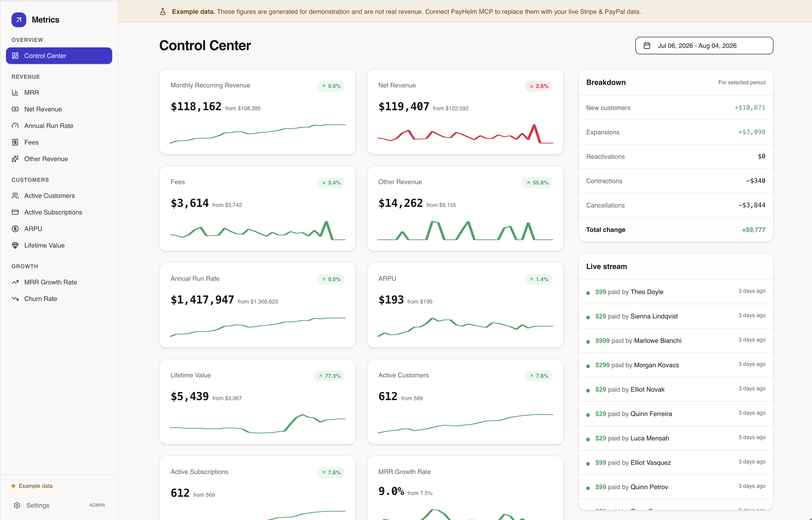
Task: Open the date range picker
Action: pyautogui.click(x=704, y=46)
